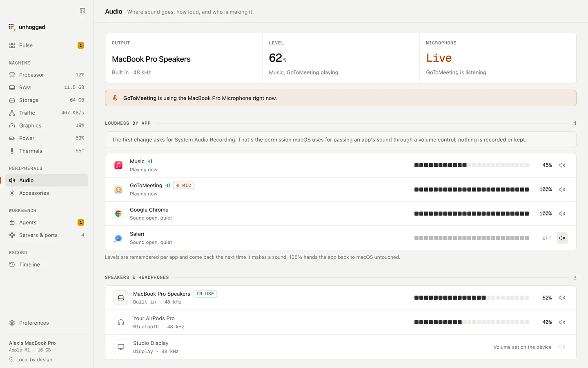Click the Thermals thermometer icon
Viewport: 588px width, 368px height.
pos(12,151)
